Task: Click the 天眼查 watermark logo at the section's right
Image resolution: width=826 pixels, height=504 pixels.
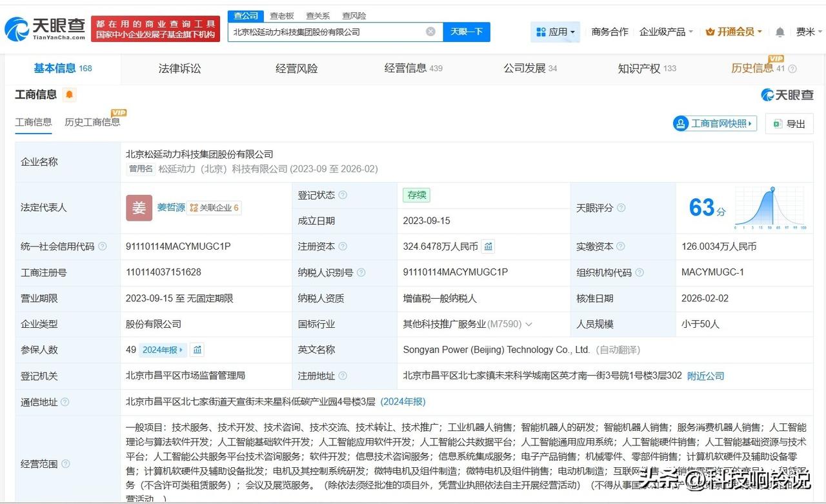Action: (787, 95)
